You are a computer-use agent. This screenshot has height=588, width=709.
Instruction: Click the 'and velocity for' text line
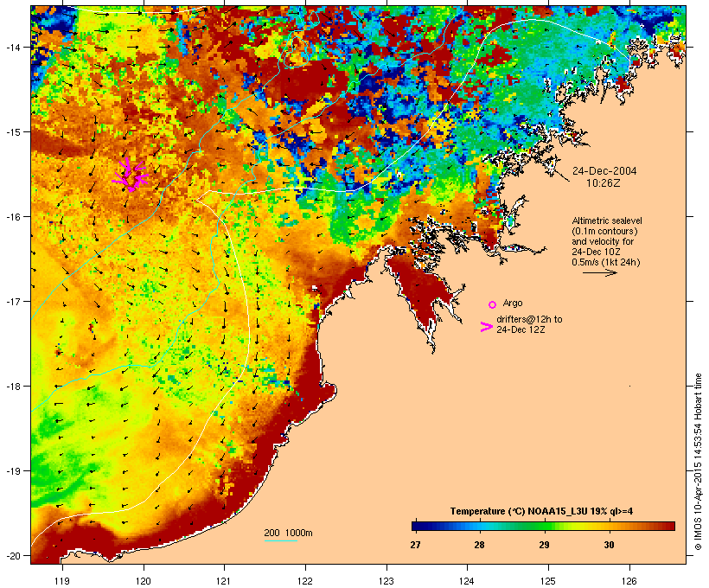tap(603, 241)
